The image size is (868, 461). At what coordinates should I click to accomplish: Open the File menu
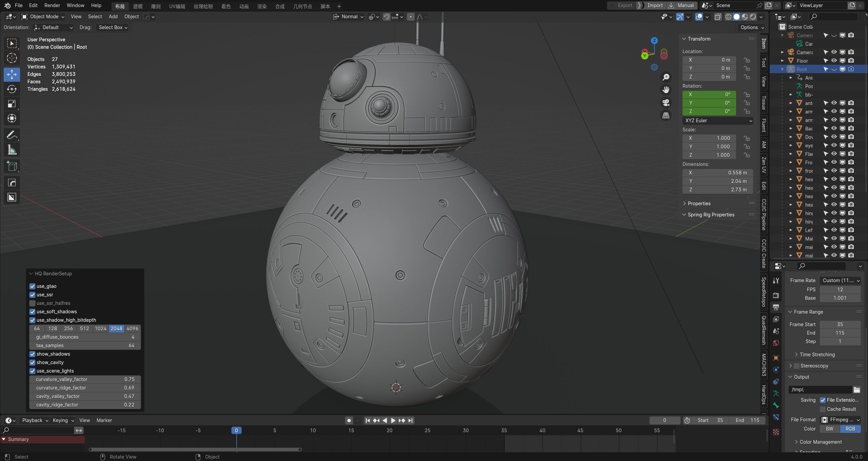[19, 5]
